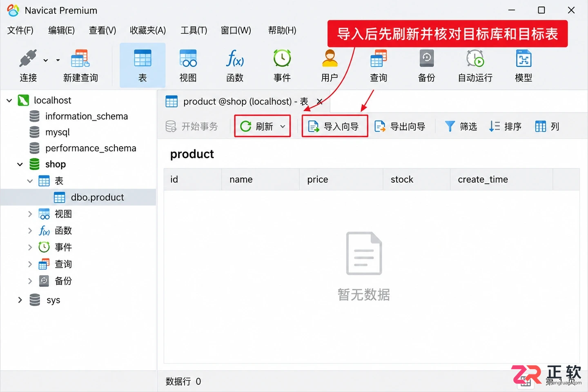Image resolution: width=588 pixels, height=392 pixels.
Task: Expand the 函数 folder in the tree
Action: click(x=30, y=231)
